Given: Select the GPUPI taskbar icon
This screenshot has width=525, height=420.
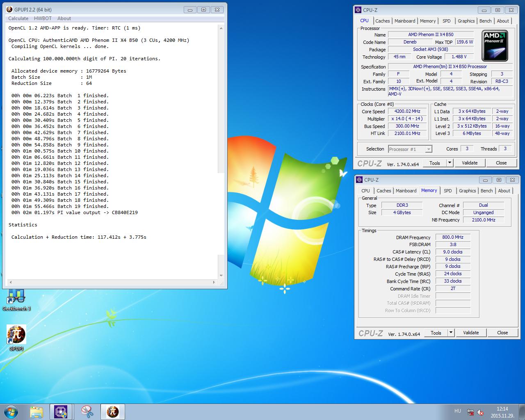Looking at the screenshot, I should point(113,412).
